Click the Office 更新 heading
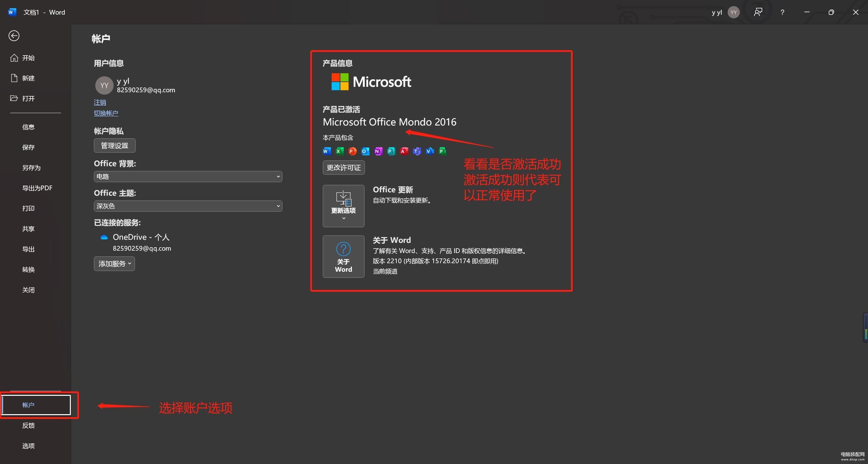868x464 pixels. (x=393, y=190)
